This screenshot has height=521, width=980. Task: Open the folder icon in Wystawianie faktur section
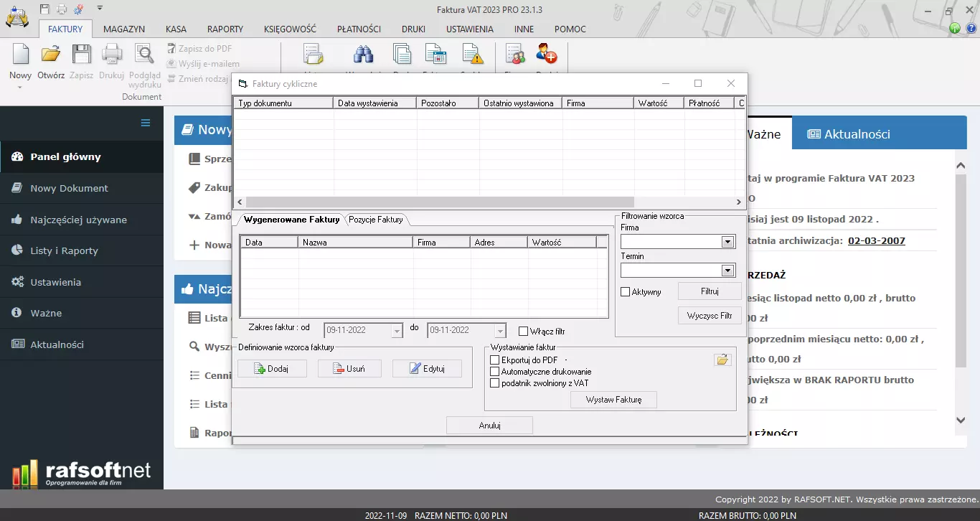(x=722, y=360)
